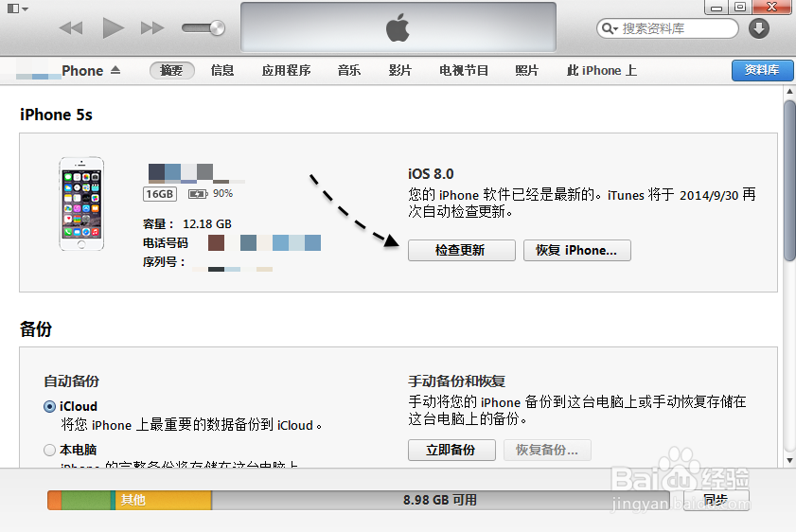Click the play button
This screenshot has width=796, height=532.
(x=113, y=27)
